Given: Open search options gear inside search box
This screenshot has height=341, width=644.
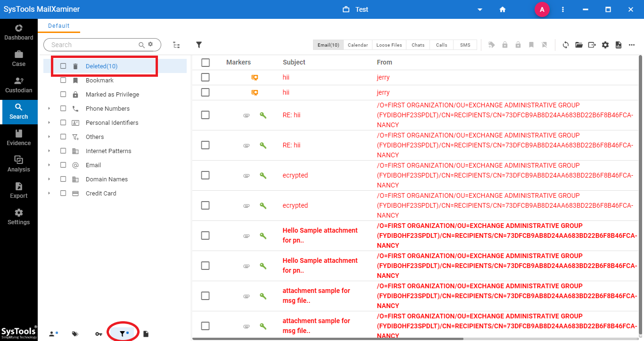Looking at the screenshot, I should (150, 44).
